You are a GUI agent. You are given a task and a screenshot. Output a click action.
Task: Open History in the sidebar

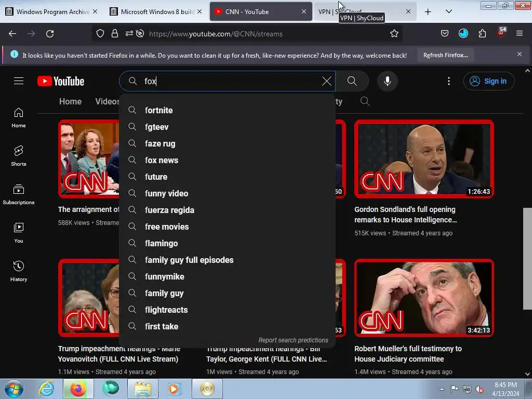coord(19,271)
